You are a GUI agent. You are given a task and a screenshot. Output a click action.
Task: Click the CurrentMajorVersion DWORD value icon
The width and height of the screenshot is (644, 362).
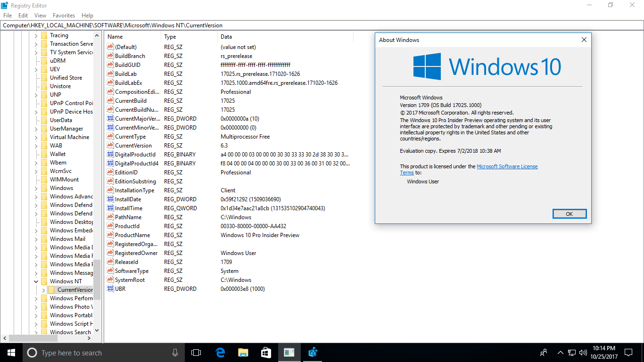click(110, 119)
